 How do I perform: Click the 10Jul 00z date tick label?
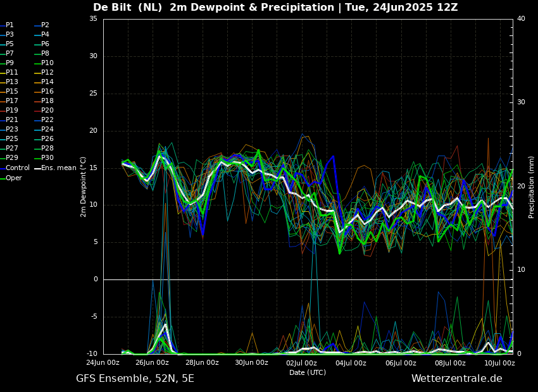tap(499, 363)
